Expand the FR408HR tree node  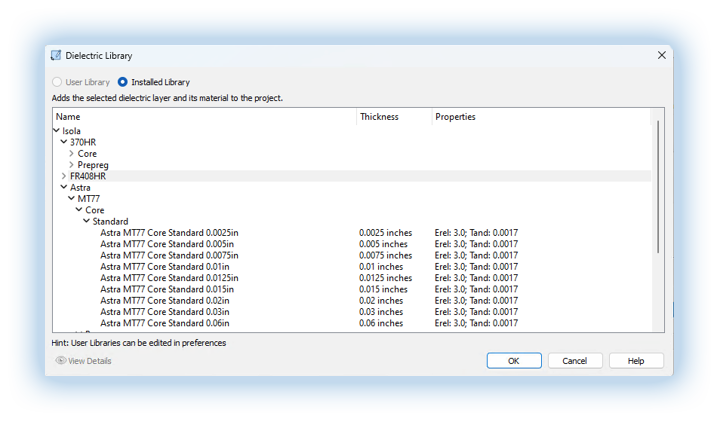click(x=64, y=176)
